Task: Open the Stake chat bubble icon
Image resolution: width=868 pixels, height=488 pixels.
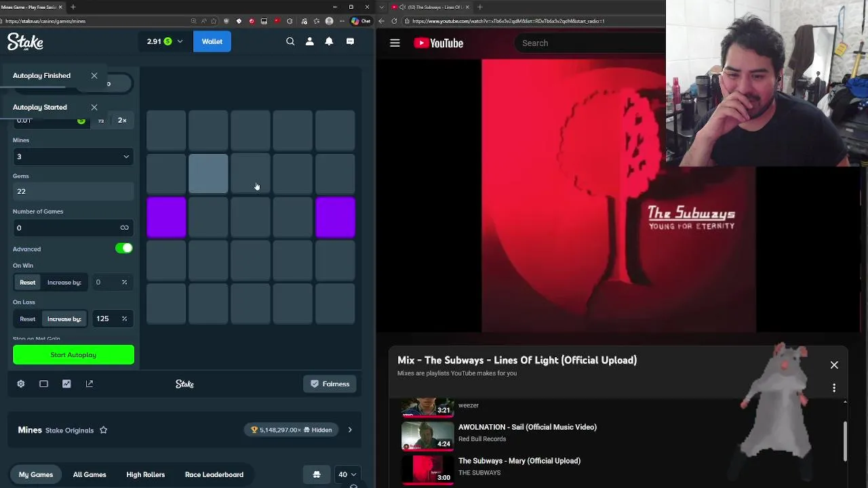Action: [350, 41]
